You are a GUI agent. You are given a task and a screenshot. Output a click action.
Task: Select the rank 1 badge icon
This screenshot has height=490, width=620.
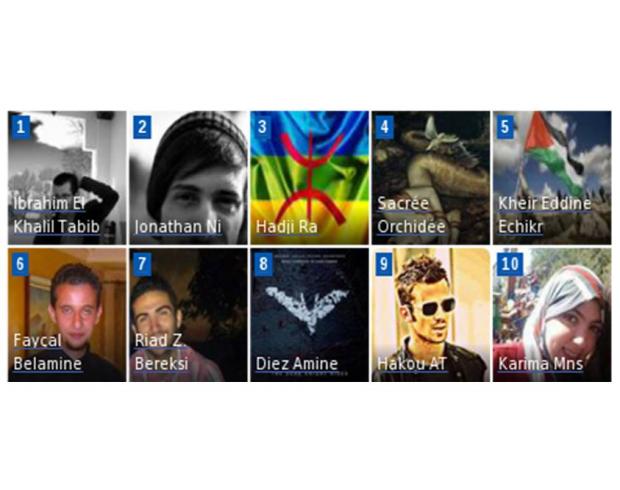(x=21, y=127)
